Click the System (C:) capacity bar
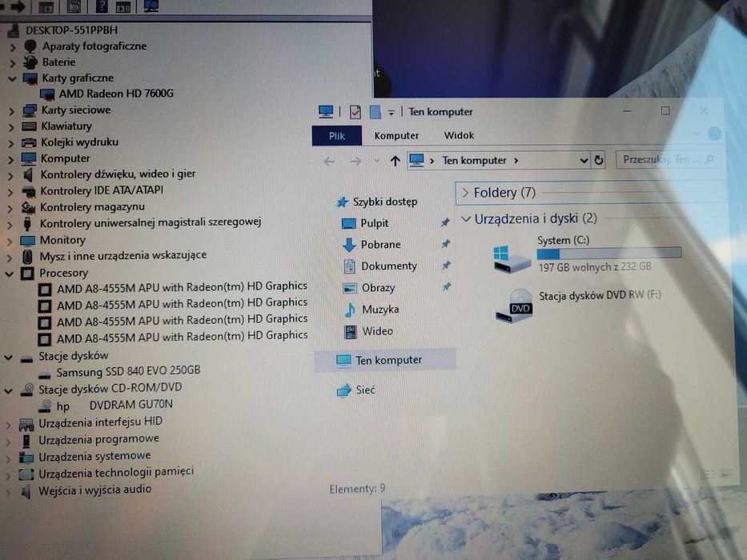747x560 pixels. click(x=608, y=253)
